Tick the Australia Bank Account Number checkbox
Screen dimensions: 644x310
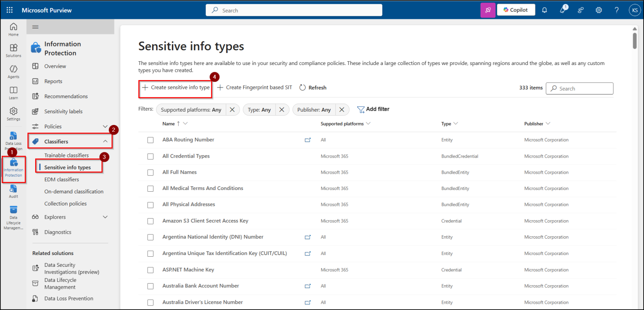point(151,286)
